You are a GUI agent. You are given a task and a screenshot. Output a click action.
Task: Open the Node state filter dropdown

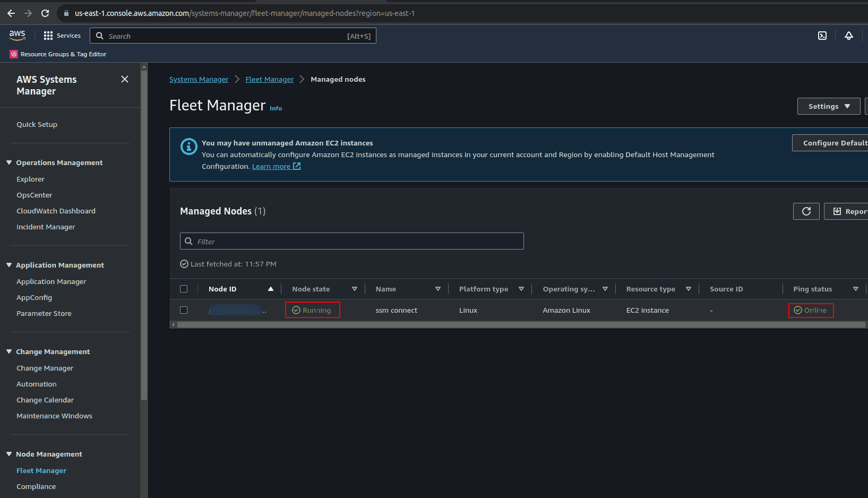click(x=355, y=289)
